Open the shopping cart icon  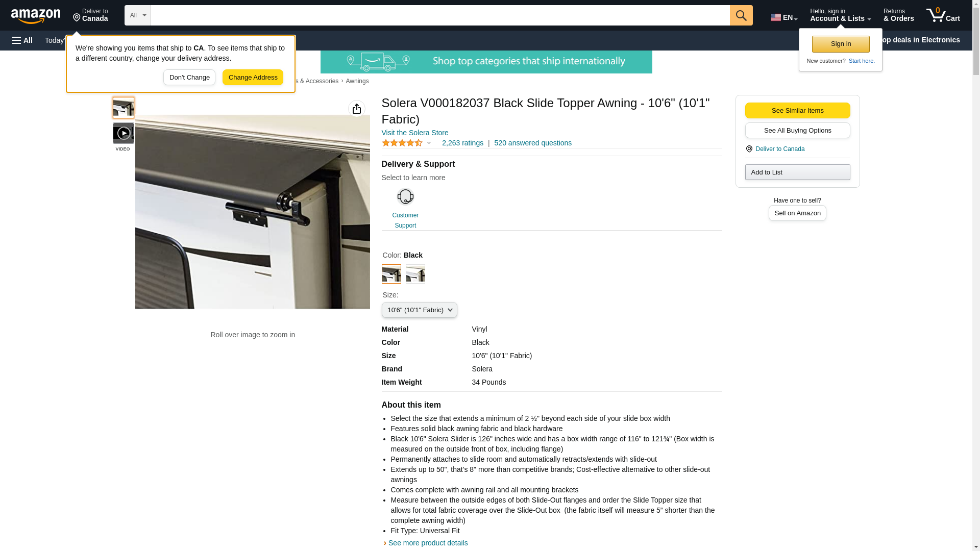pos(943,15)
